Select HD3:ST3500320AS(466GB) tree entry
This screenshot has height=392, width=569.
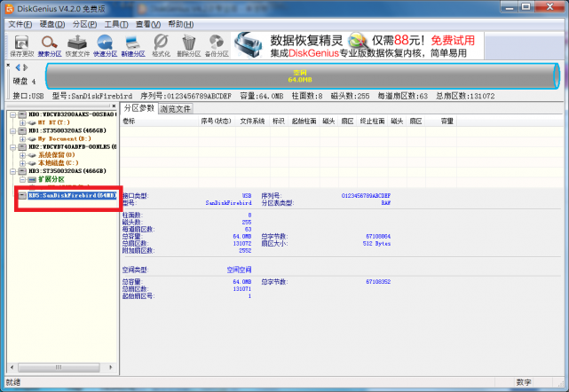click(x=67, y=171)
